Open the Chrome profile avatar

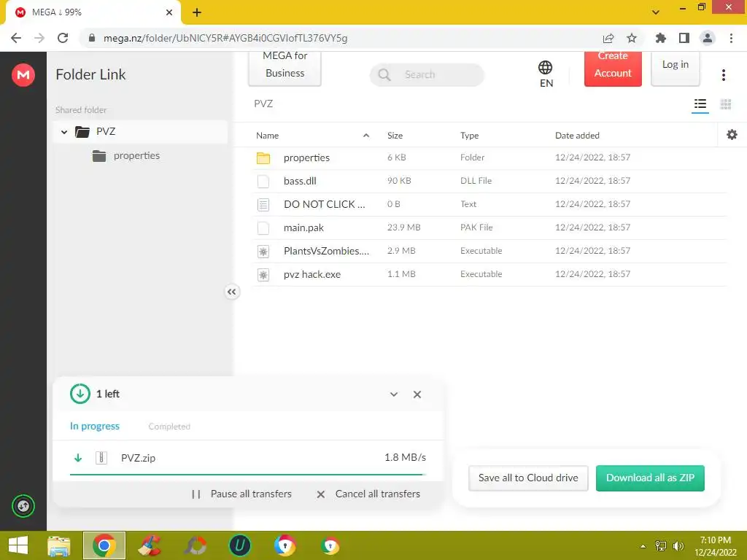[708, 38]
